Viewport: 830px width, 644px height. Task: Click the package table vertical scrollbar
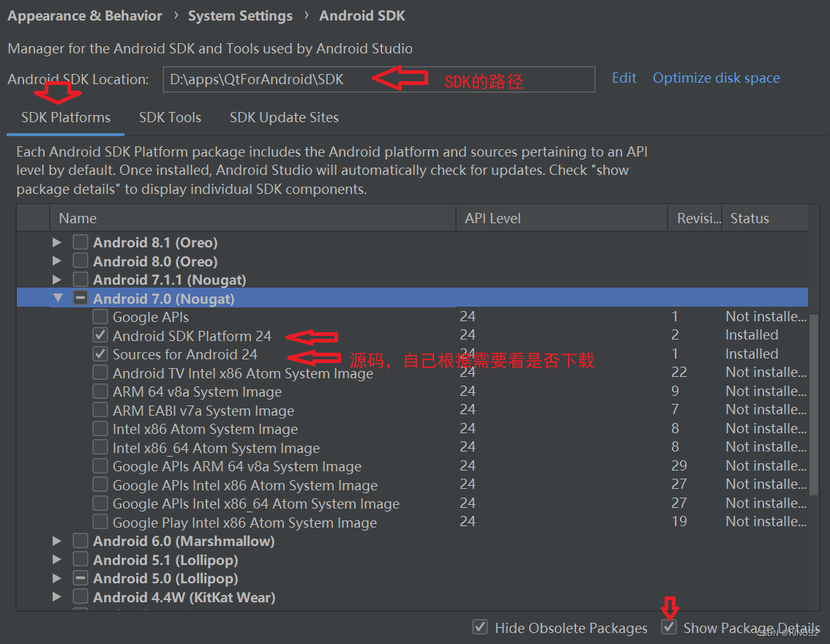point(814,405)
